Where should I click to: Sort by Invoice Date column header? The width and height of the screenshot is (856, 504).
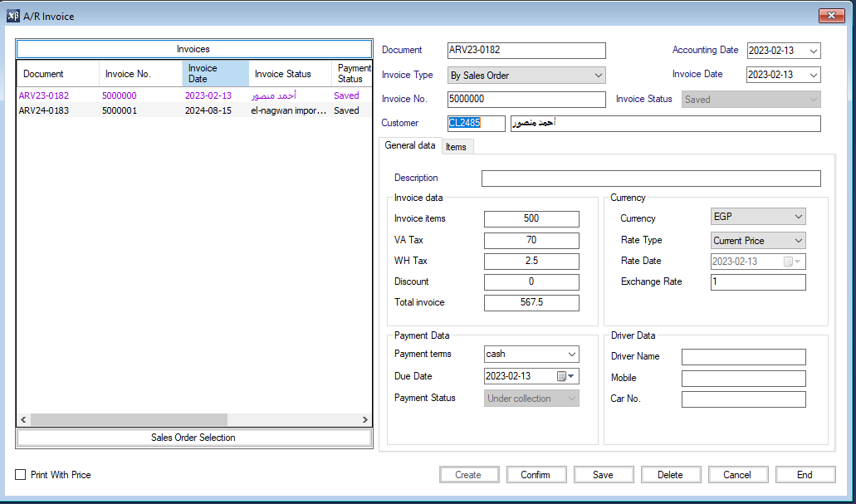(x=215, y=74)
